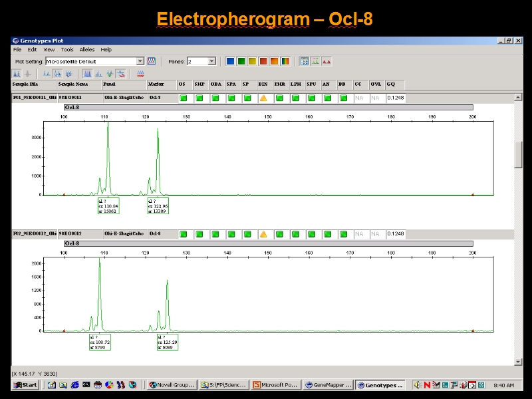Select sample name cell 98EO0011
Viewport: 532px width, 399px height.
click(80, 98)
